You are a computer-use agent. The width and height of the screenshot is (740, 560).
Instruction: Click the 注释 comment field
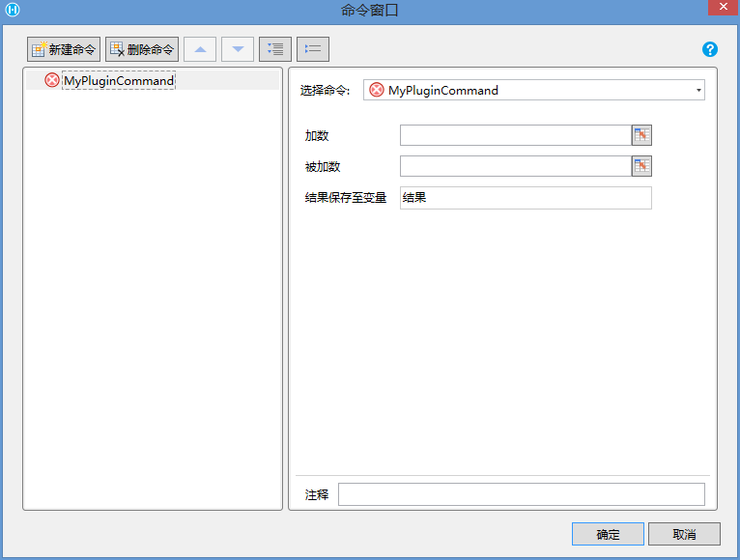pyautogui.click(x=522, y=494)
